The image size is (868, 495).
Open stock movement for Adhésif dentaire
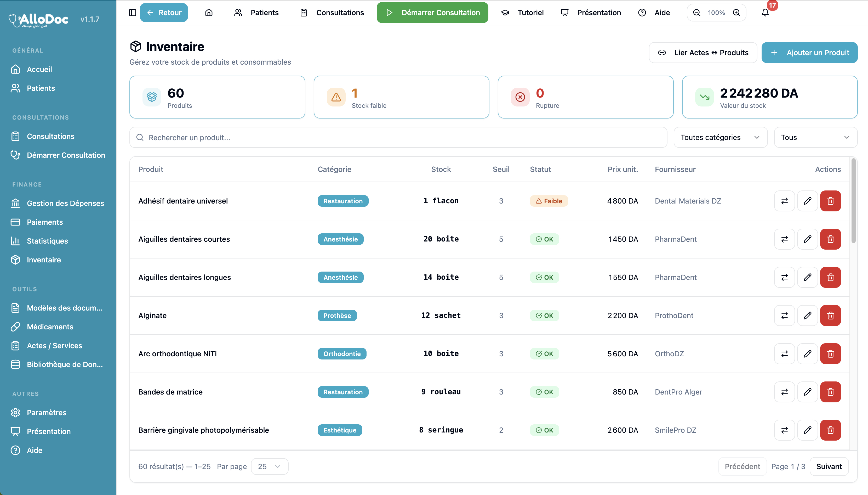point(784,201)
